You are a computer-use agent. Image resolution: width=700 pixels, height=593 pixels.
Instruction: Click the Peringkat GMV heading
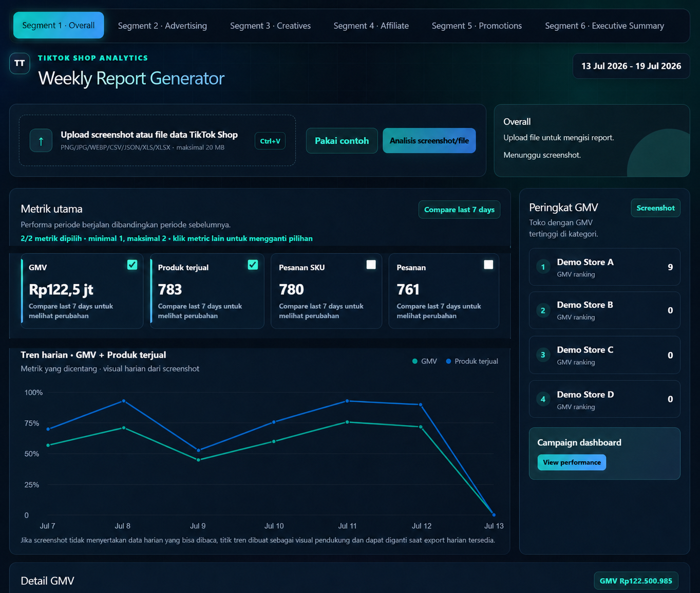point(563,208)
